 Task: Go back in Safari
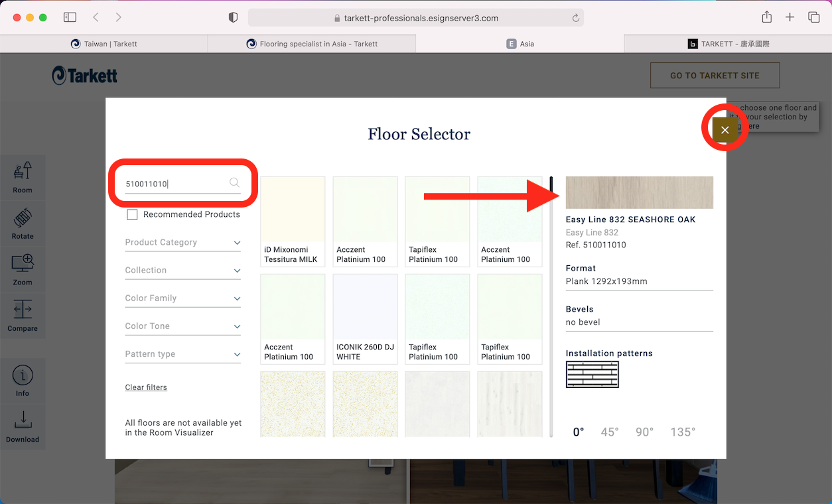pos(96,17)
